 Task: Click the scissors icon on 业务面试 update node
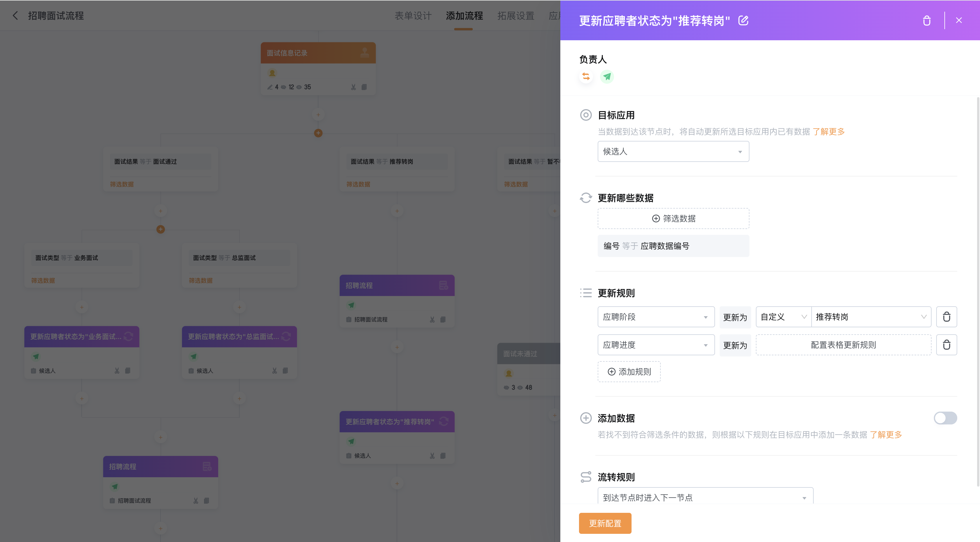(x=117, y=371)
